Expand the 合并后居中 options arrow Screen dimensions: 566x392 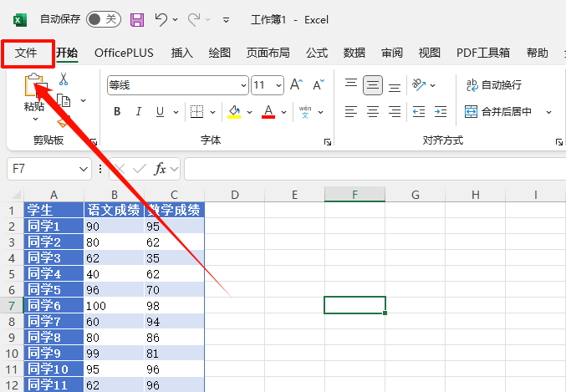tap(548, 112)
